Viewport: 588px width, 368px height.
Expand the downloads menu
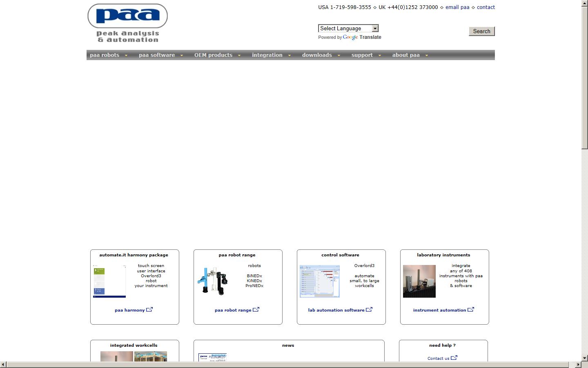pyautogui.click(x=321, y=55)
